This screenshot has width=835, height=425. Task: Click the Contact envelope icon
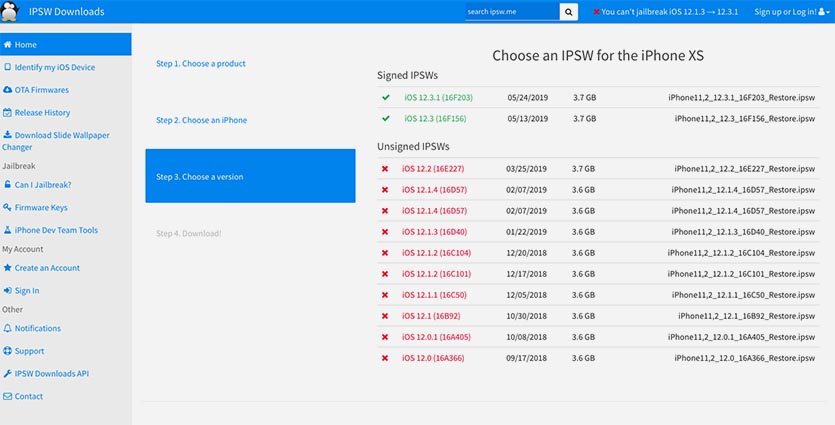(7, 396)
